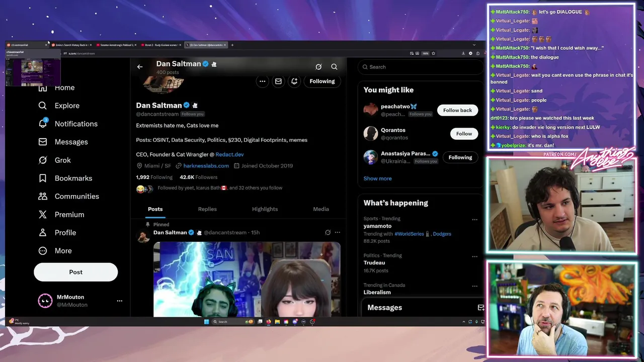Open Explore in the sidebar

coord(59,106)
